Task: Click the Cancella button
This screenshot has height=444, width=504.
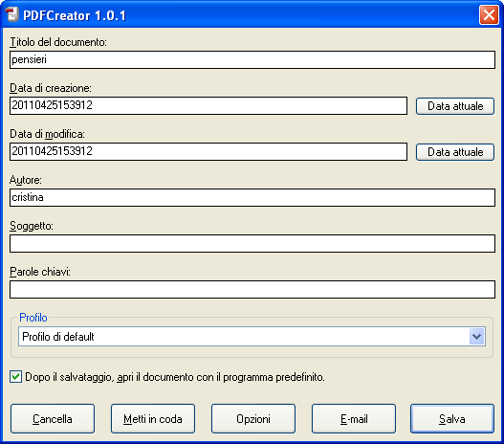Action: pos(53,419)
